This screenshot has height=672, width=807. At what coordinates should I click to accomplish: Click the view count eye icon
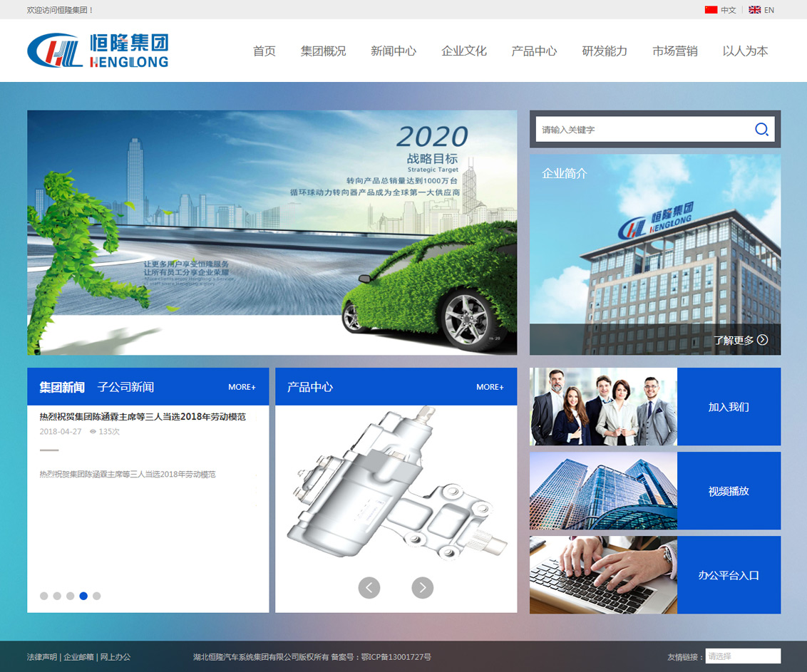(x=93, y=432)
